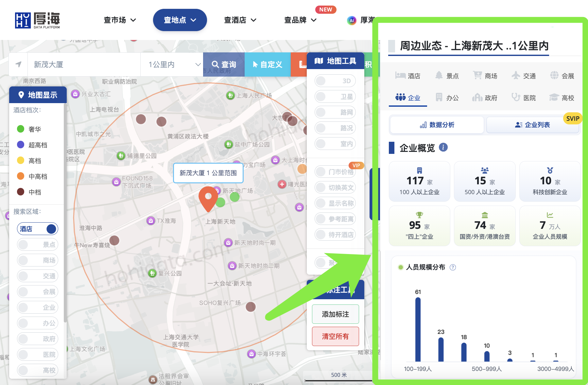Toggle the 企业 search area switch
Image resolution: width=588 pixels, height=385 pixels.
coord(38,307)
